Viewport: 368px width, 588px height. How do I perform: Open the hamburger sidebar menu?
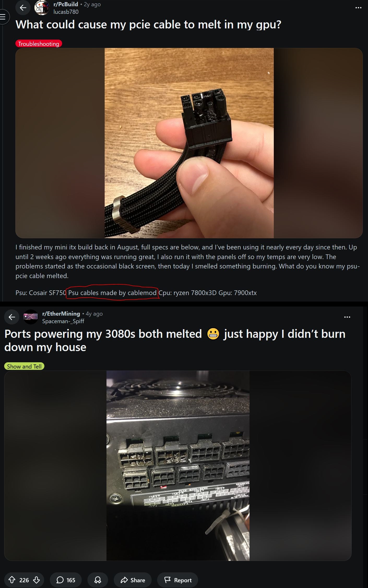(4, 17)
